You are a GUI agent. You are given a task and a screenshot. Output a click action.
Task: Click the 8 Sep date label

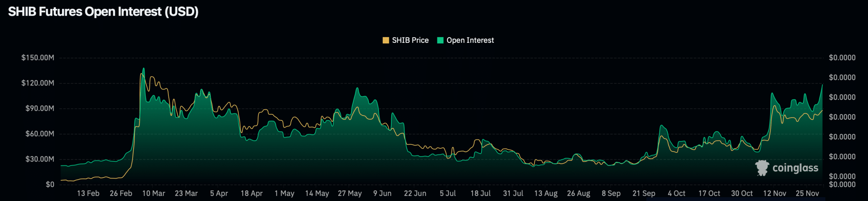click(x=611, y=194)
